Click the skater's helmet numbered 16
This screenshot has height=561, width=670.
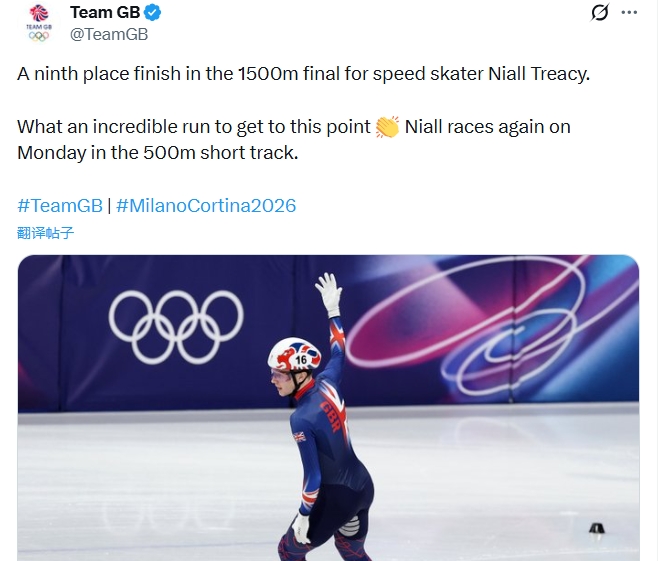[x=294, y=354]
